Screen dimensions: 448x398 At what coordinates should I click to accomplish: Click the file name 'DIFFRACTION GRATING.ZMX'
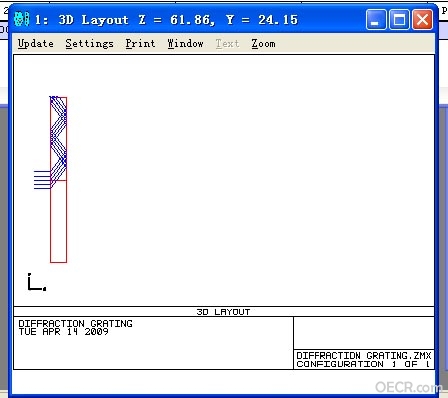364,356
